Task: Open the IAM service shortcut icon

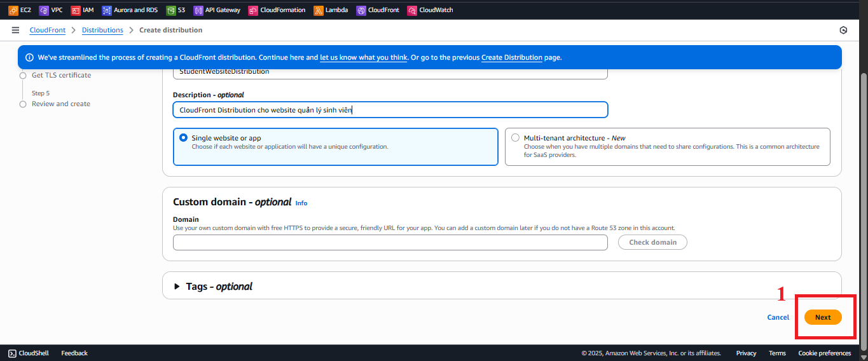Action: pos(76,10)
